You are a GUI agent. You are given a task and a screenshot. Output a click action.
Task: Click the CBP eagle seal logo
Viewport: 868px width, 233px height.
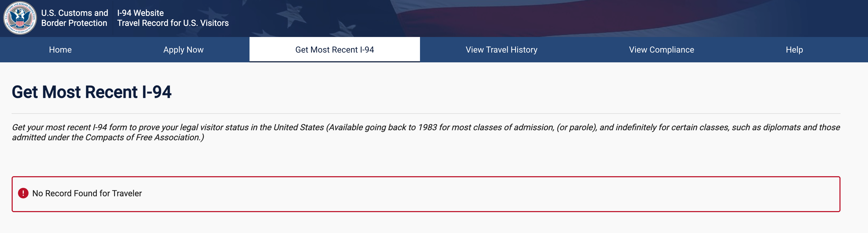[x=20, y=18]
